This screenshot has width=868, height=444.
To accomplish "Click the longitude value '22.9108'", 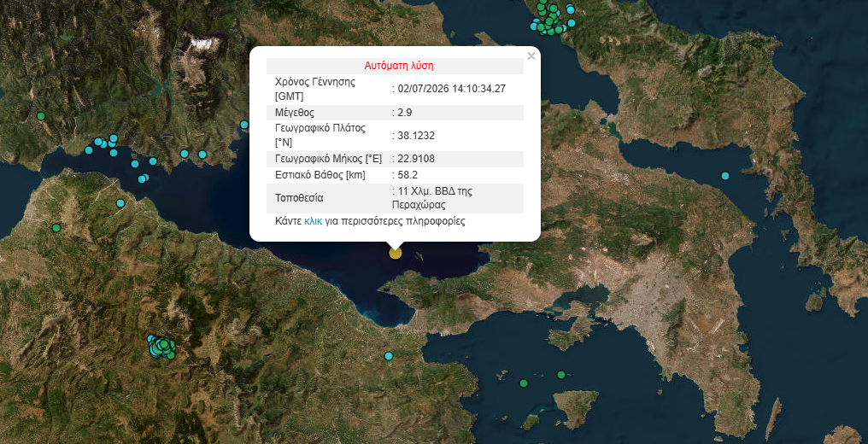I will coord(416,160).
